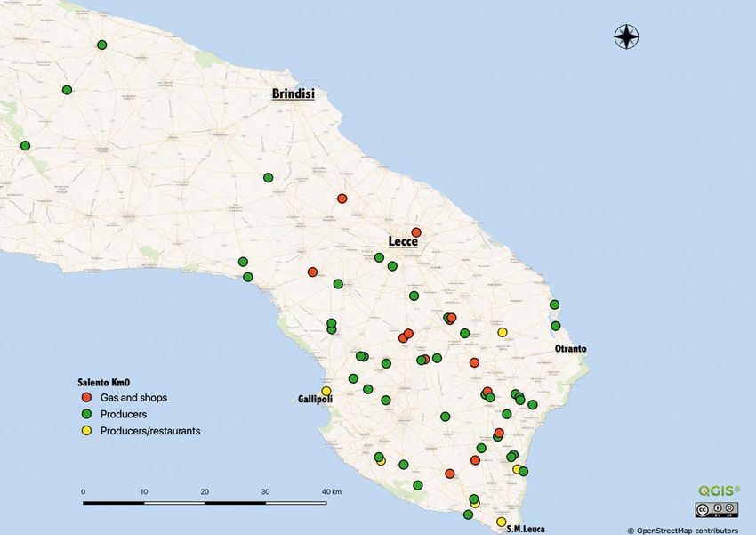Click the scale bar 20 label
This screenshot has width=756, height=535.
tap(205, 491)
